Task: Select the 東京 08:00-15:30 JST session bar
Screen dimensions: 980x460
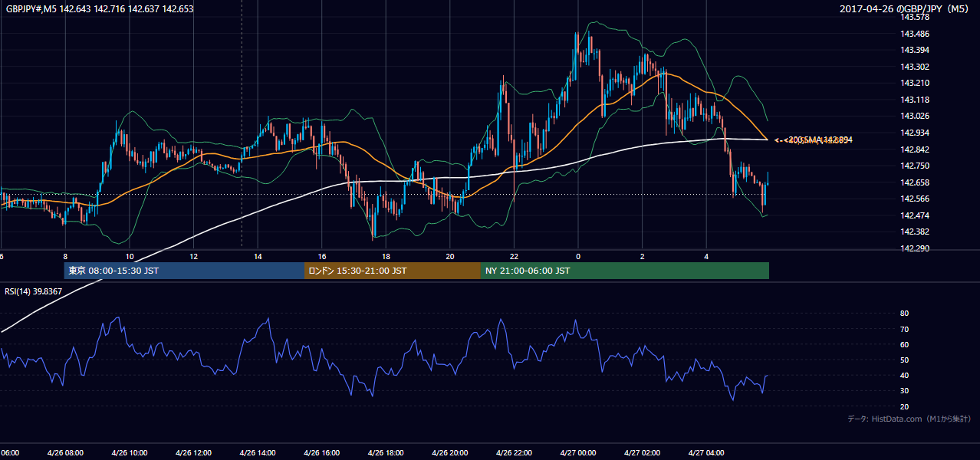Action: coord(184,271)
